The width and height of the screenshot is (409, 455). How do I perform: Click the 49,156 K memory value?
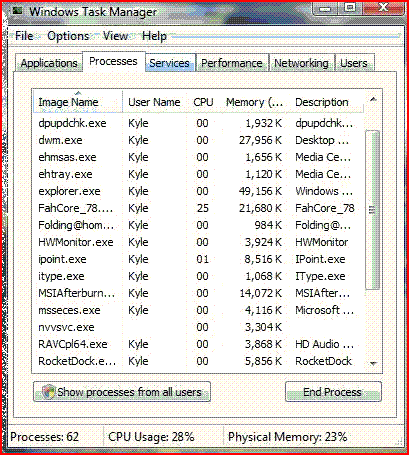tap(260, 191)
